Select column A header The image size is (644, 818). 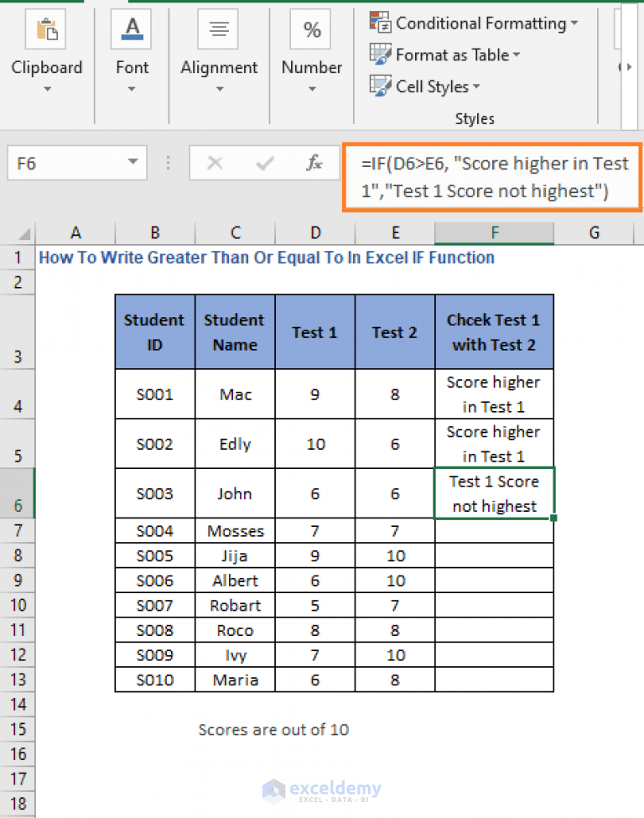[x=75, y=232]
